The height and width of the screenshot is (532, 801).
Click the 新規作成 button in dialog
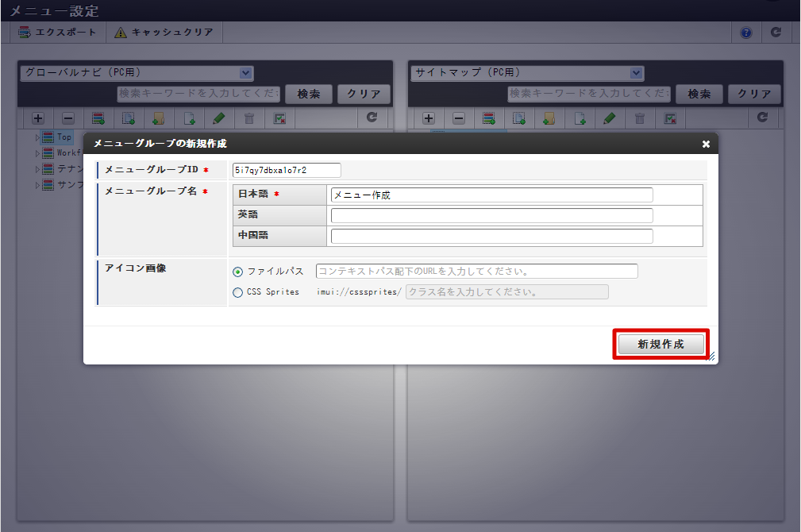660,344
